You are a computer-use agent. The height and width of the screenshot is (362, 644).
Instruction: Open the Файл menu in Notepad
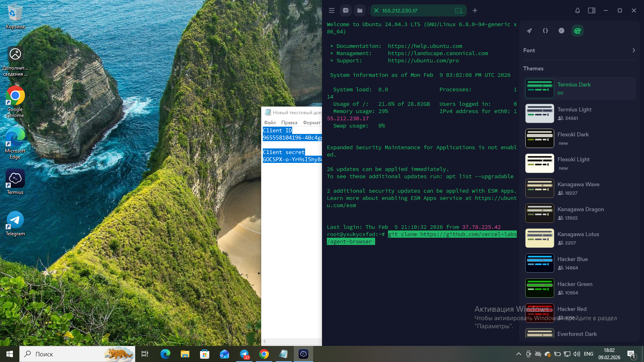(270, 123)
